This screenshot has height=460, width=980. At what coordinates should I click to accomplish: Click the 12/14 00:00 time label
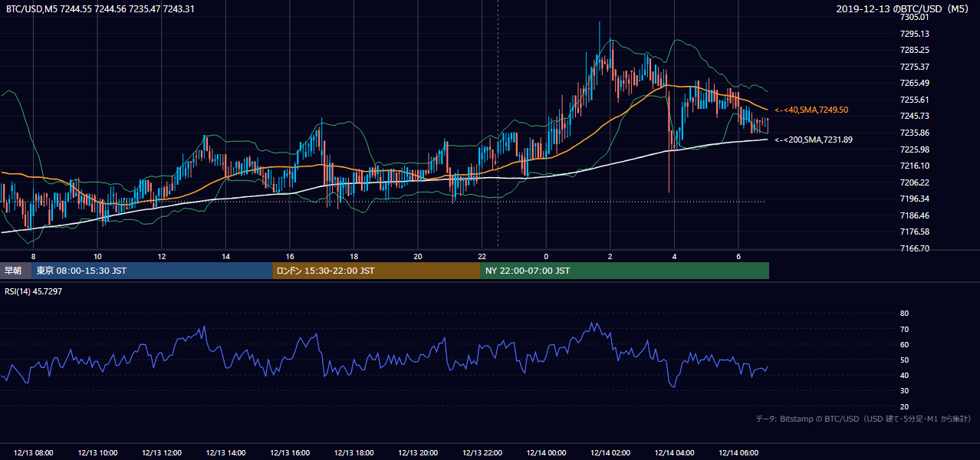click(x=545, y=453)
